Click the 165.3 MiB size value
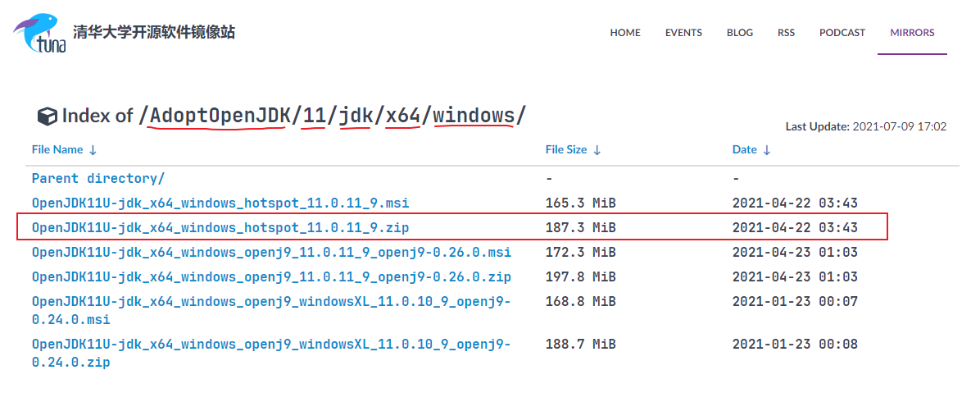Screen dimensions: 980x402 [x=581, y=203]
